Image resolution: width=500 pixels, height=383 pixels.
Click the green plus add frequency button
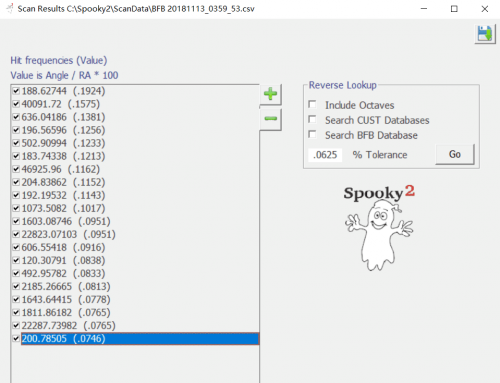(270, 94)
